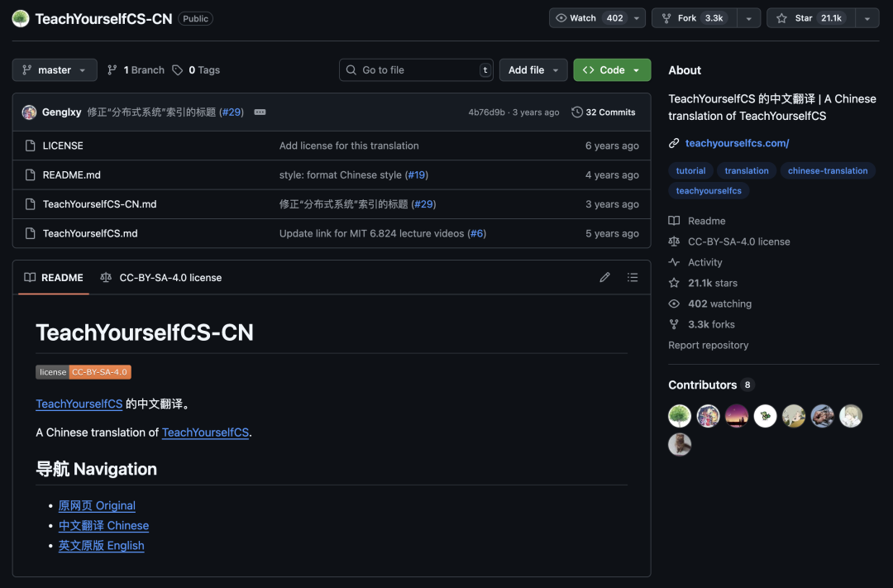Click the pulse icon next to Activity
Screen dimensions: 893x588
point(674,262)
